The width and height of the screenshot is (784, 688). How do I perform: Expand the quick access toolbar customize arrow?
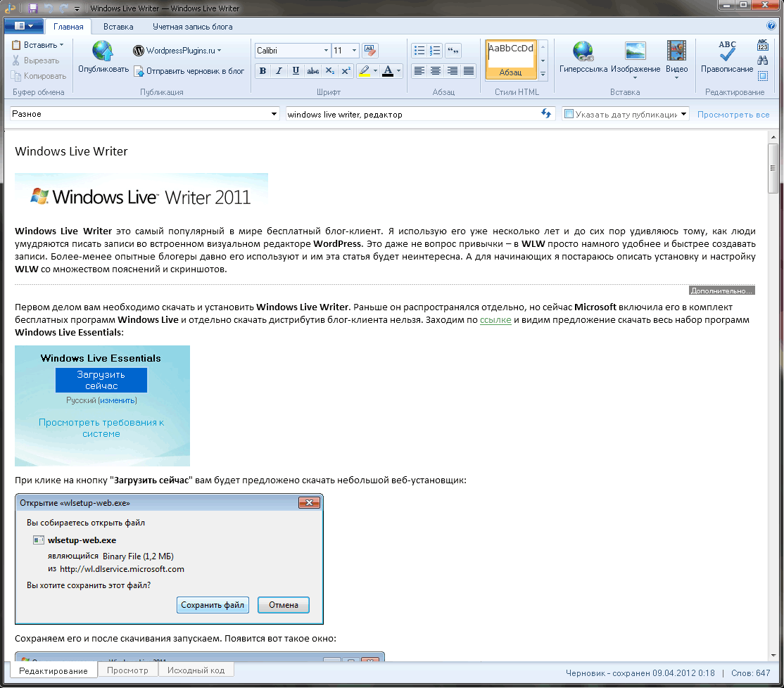point(77,8)
